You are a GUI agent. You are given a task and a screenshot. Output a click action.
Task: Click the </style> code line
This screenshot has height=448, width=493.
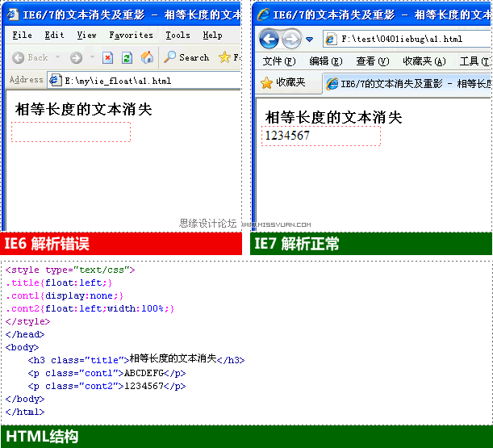click(x=27, y=321)
